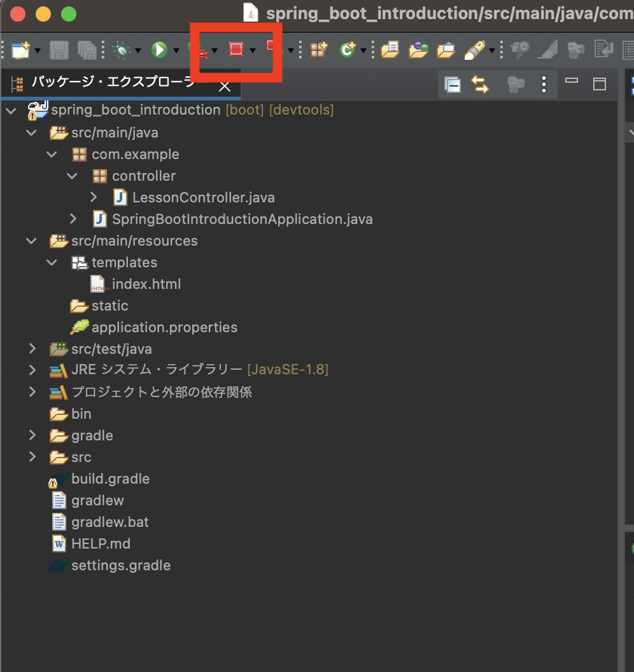Toggle Link with Editor in Package Explorer
The height and width of the screenshot is (672, 634).
click(480, 84)
